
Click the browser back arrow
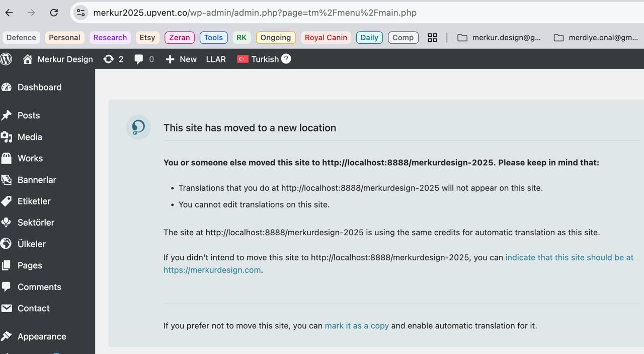coord(9,13)
